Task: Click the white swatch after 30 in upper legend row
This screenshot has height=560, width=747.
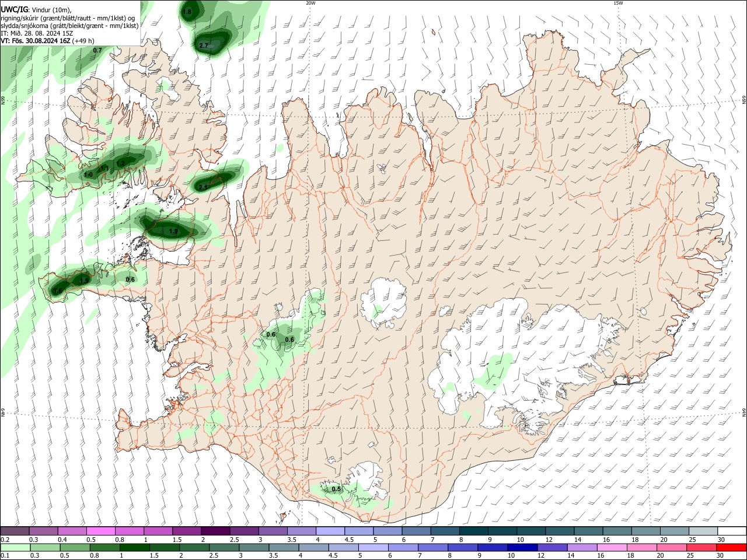Action: pyautogui.click(x=732, y=531)
